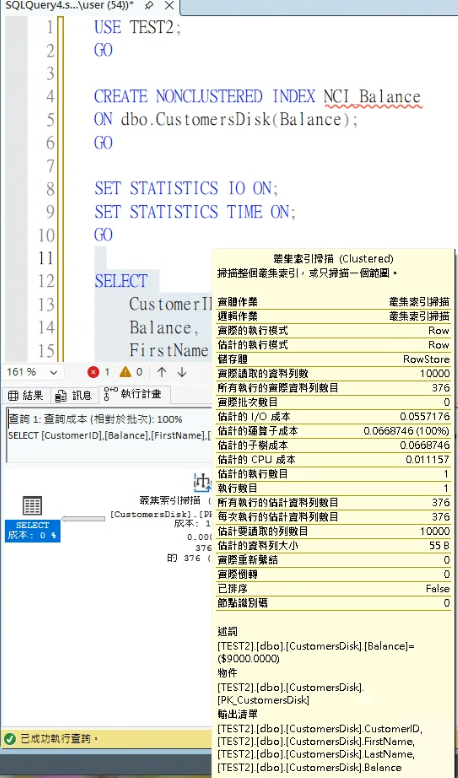458x778 pixels.
Task: Pin the SQLQuery4 tab
Action: [151, 6]
